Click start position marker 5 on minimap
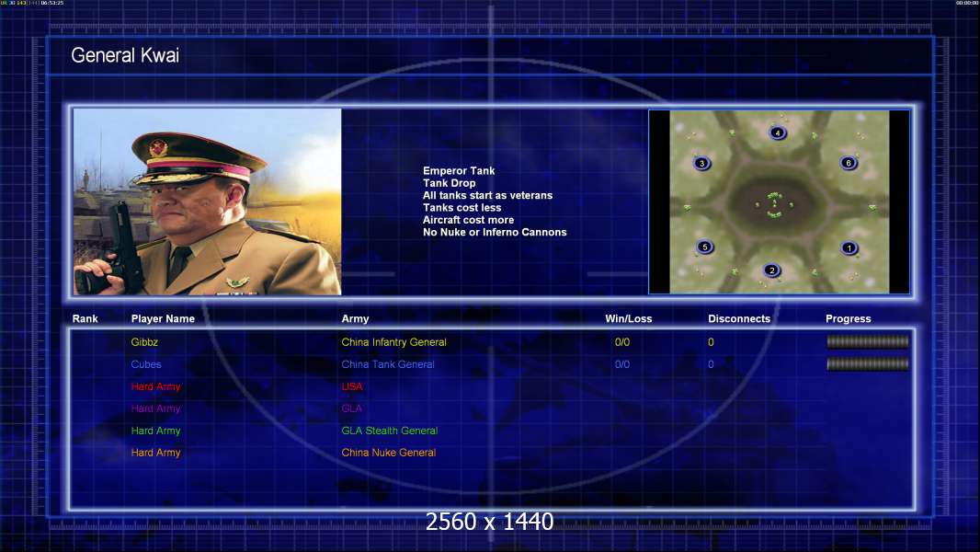Viewport: 980px width, 552px height. coord(705,247)
